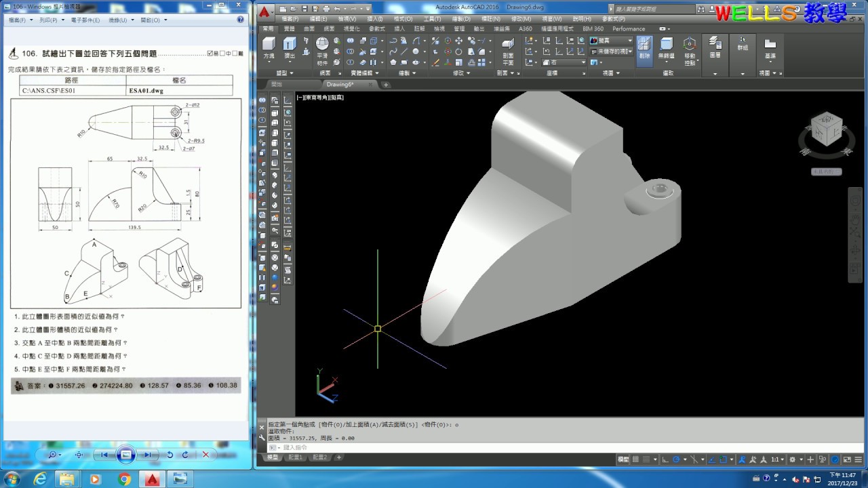The width and height of the screenshot is (868, 488).
Task: Add a new drawing tab with plus button
Action: [386, 85]
